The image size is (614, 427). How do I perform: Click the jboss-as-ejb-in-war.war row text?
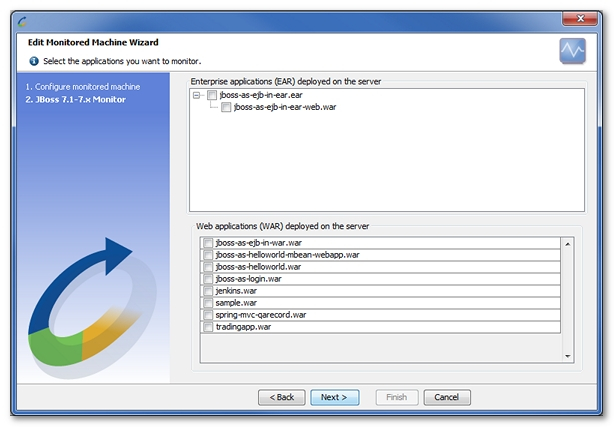pos(258,243)
